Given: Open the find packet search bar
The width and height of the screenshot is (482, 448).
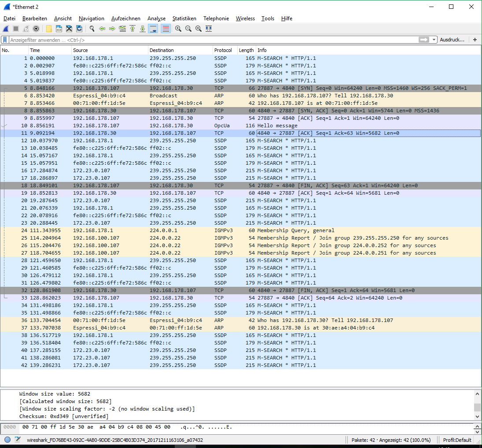Looking at the screenshot, I should pyautogui.click(x=92, y=29).
